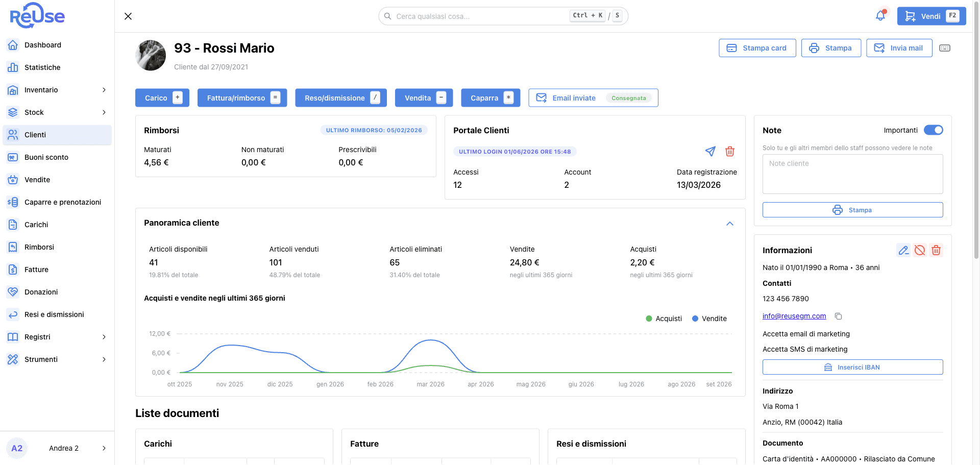Open Statistiche in the sidebar

(x=57, y=67)
